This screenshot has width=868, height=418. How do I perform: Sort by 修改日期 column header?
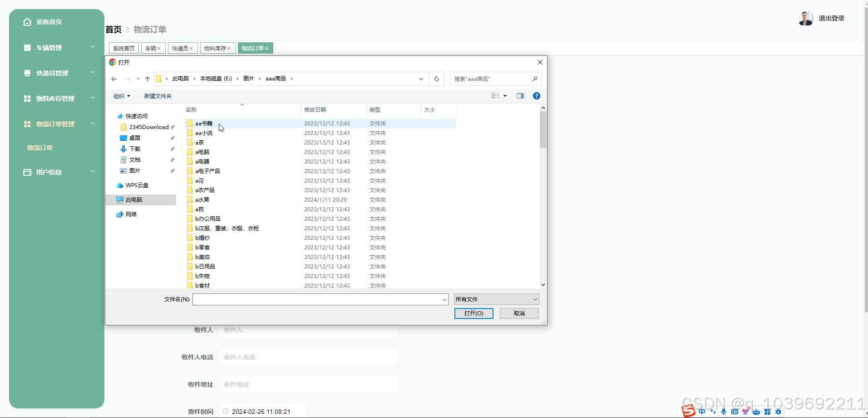point(334,109)
